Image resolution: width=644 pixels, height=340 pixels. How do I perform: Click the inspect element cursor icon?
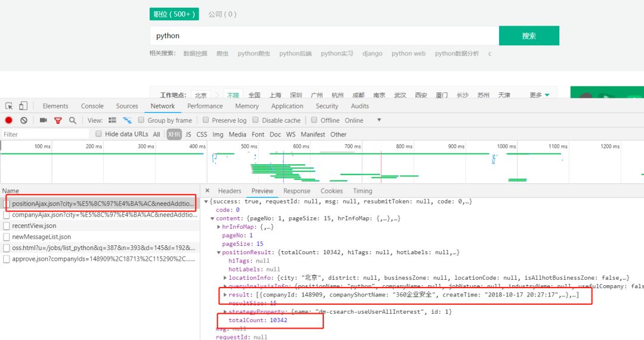9,106
